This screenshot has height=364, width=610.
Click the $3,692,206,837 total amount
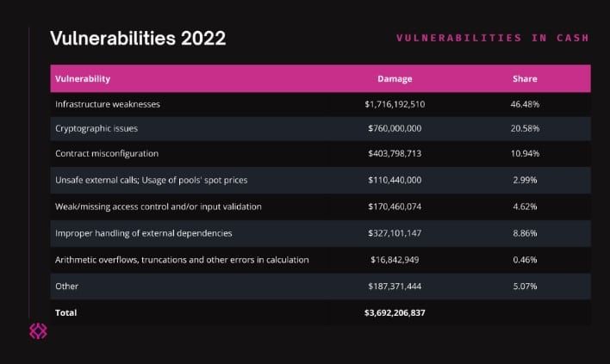[395, 312]
